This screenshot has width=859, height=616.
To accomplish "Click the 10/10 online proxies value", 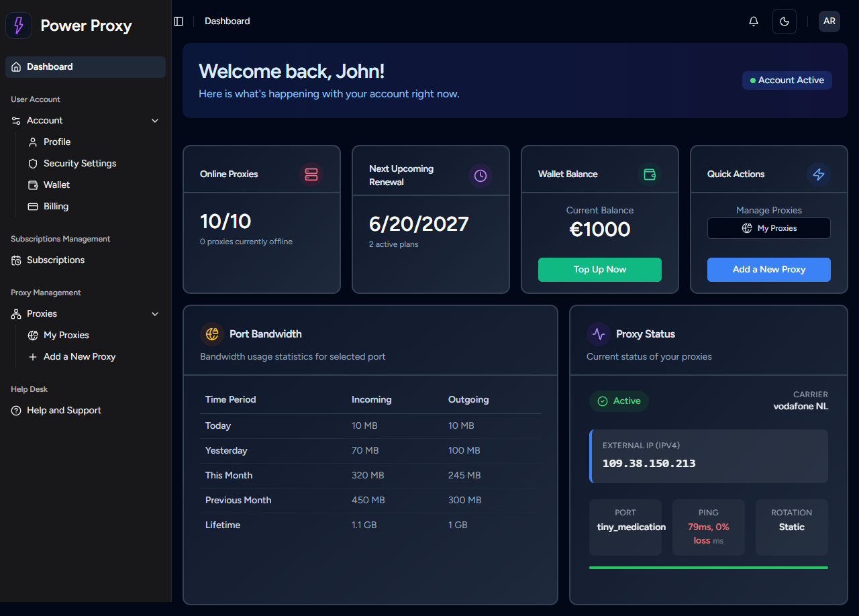I will (x=225, y=221).
